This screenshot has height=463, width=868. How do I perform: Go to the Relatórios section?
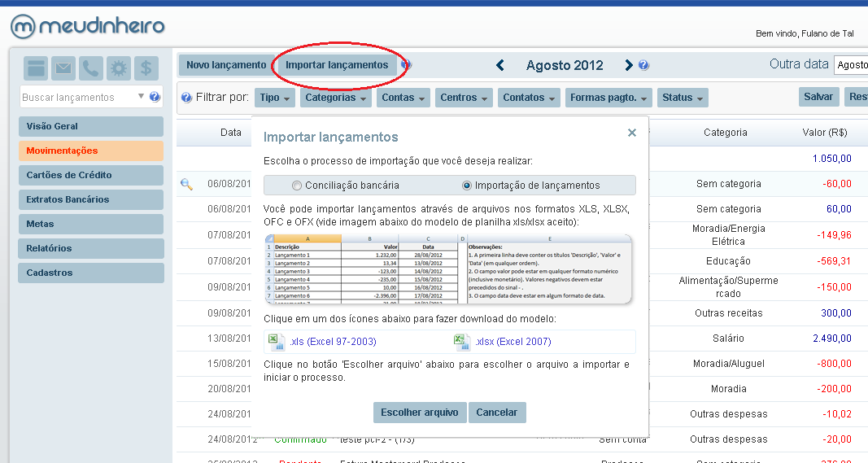click(x=90, y=248)
